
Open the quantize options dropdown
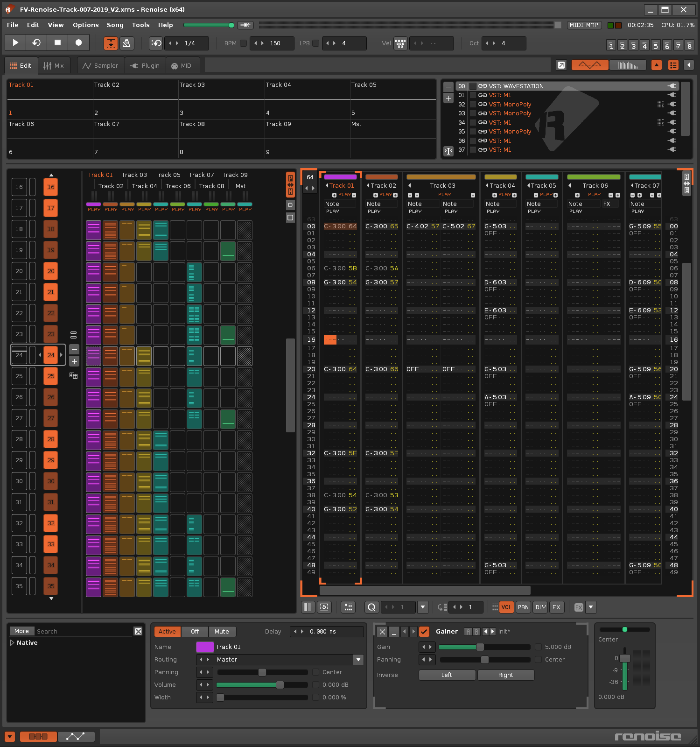tap(423, 607)
